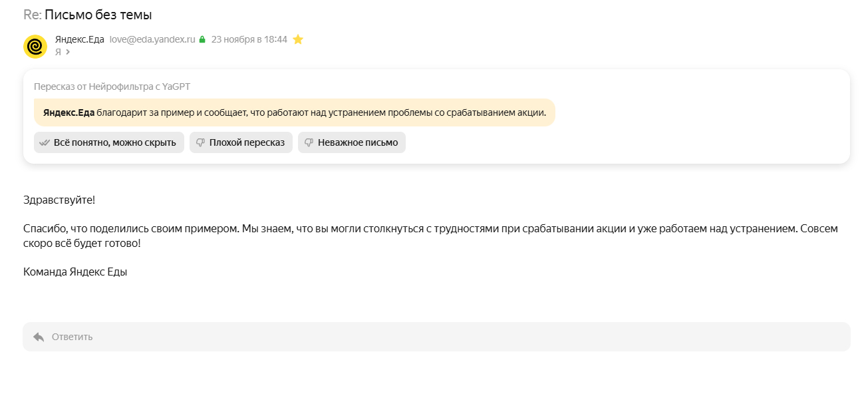
Task: Click bold "Яндекс.Еда" in the summary
Action: click(x=69, y=112)
